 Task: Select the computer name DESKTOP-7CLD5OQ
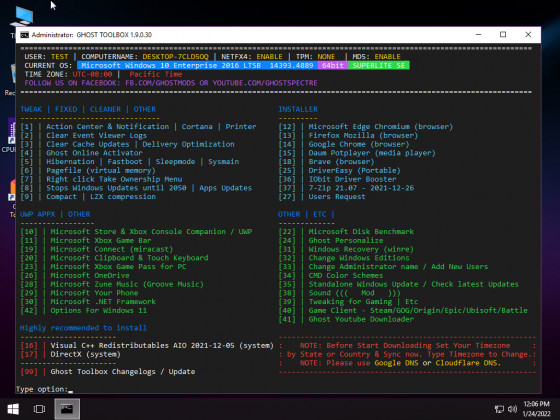pos(175,57)
